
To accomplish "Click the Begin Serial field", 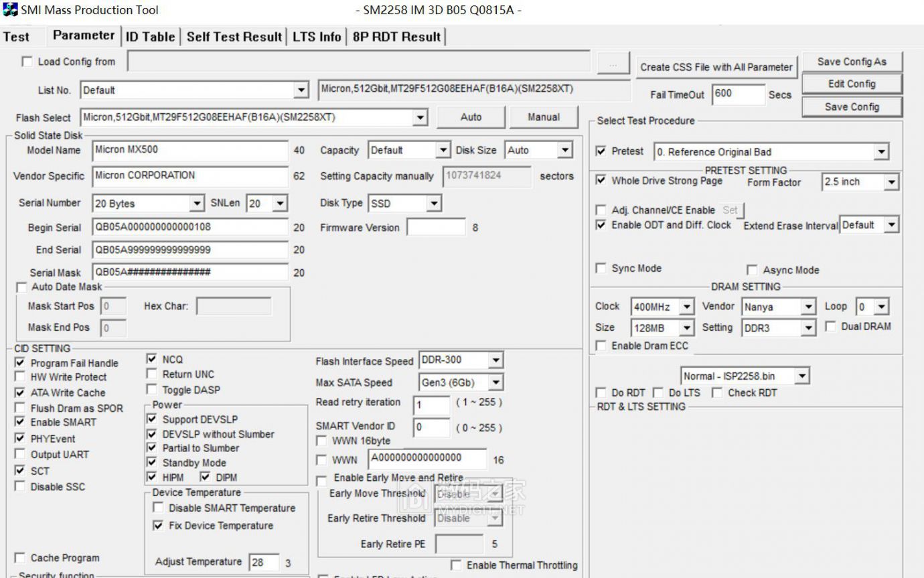I will 191,227.
